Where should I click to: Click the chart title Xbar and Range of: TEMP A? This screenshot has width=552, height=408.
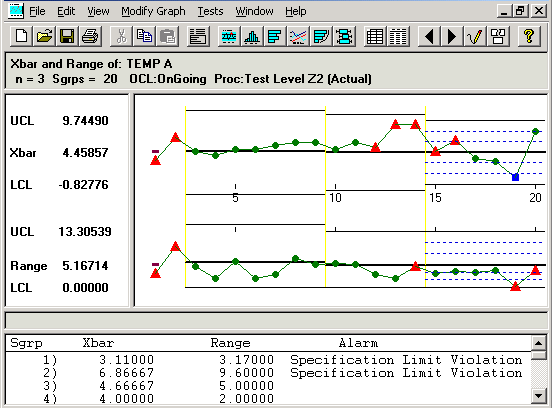point(91,64)
